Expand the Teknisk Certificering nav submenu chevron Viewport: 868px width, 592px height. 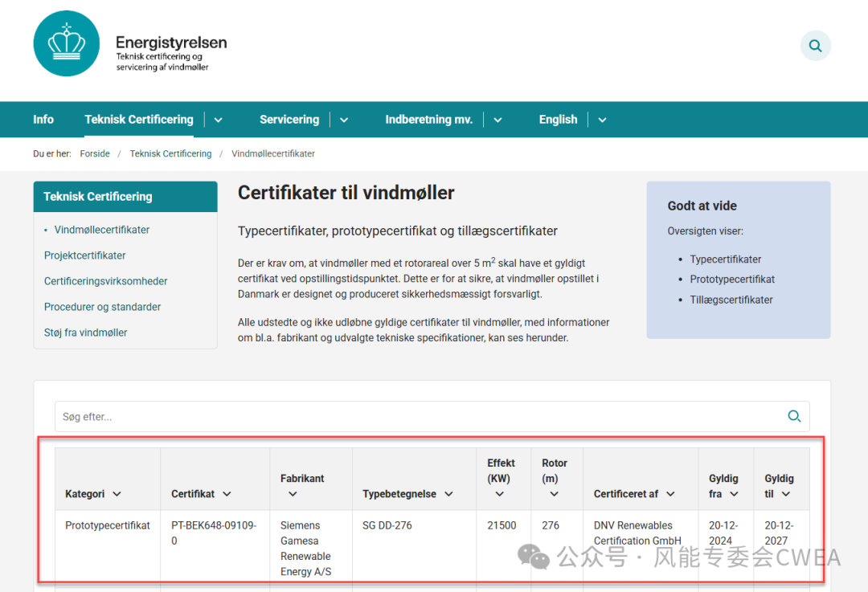tap(218, 120)
